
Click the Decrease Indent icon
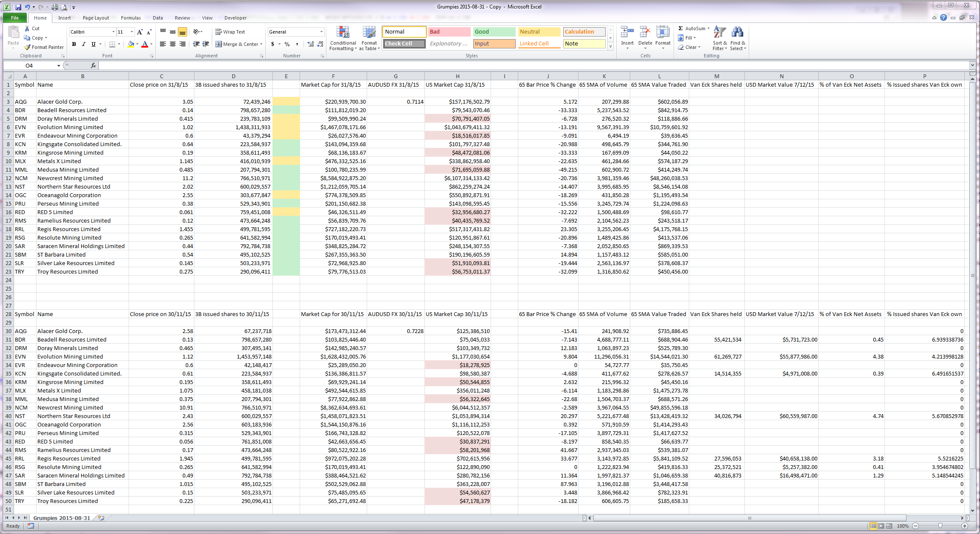tap(196, 44)
